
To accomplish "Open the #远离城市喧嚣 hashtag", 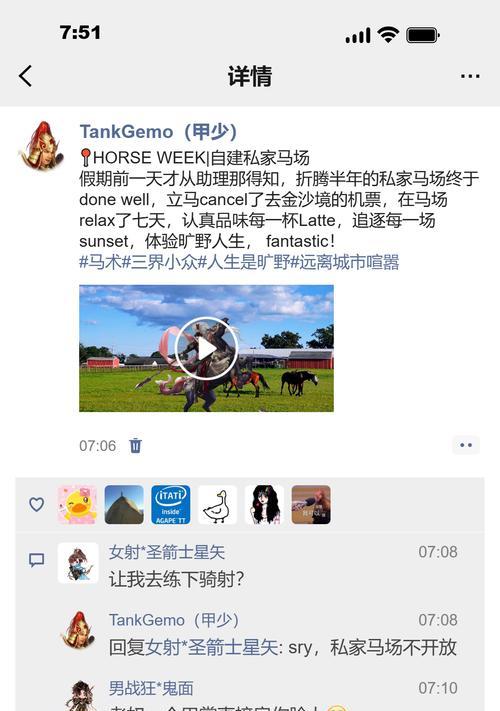I will (x=345, y=263).
